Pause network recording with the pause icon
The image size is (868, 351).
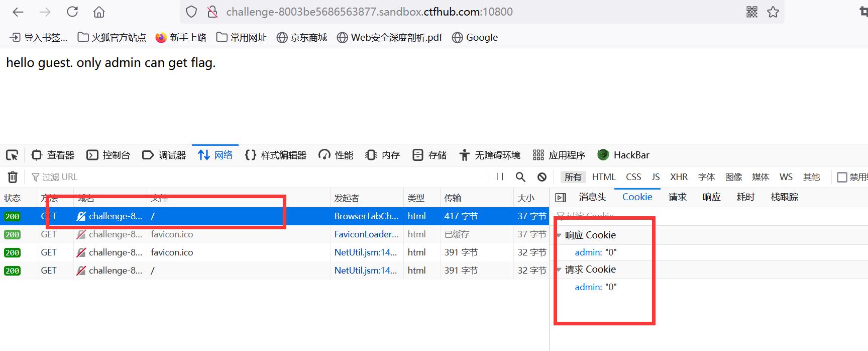pyautogui.click(x=500, y=177)
